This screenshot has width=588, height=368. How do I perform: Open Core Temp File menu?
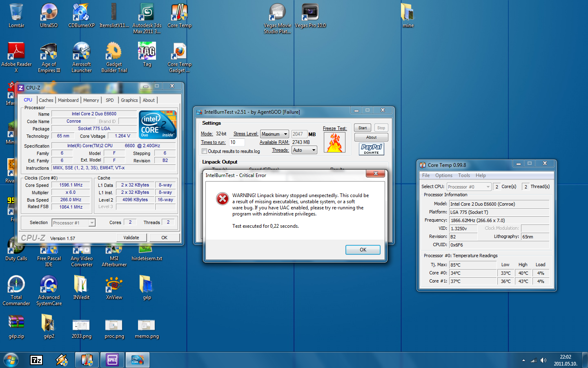(426, 175)
